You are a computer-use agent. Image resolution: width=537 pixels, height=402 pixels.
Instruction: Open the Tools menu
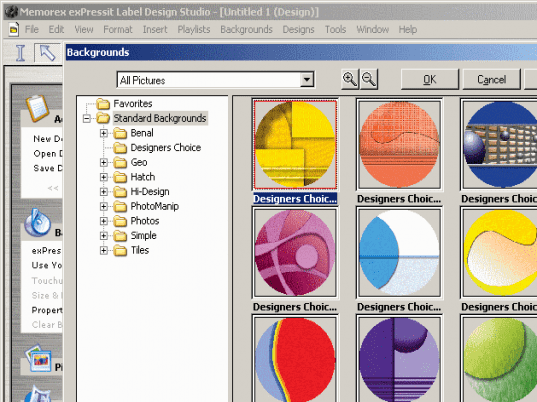tap(336, 29)
